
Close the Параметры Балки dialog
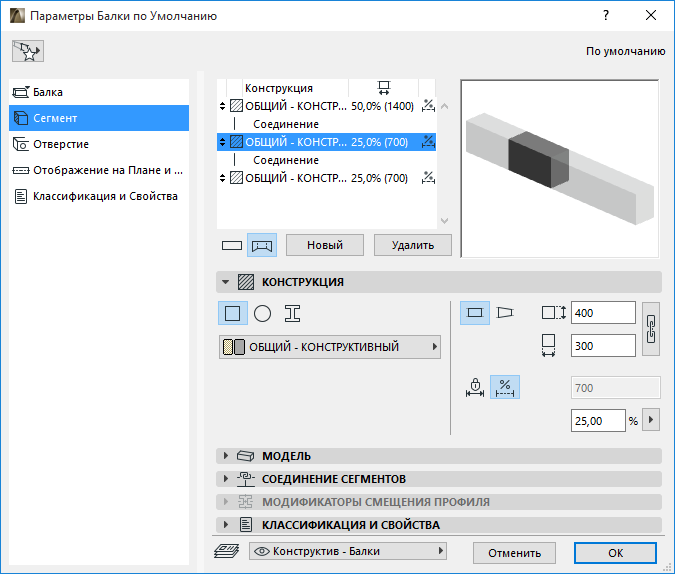pyautogui.click(x=651, y=16)
